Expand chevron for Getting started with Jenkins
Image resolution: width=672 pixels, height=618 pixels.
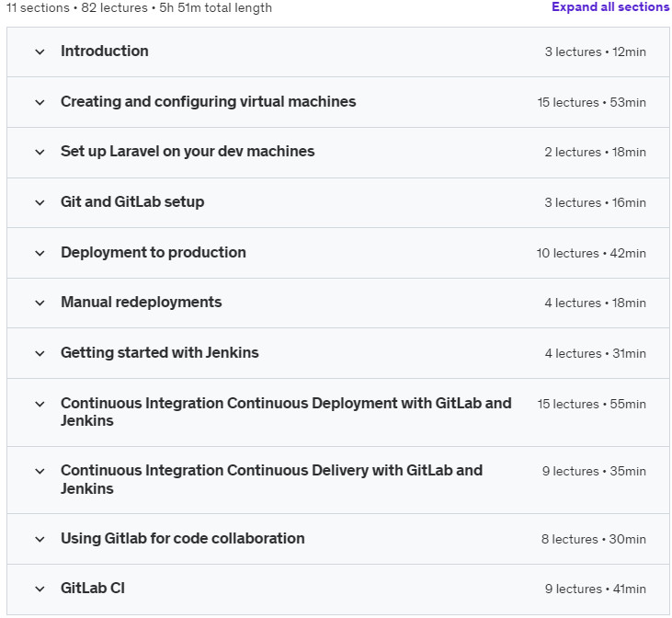click(x=40, y=354)
